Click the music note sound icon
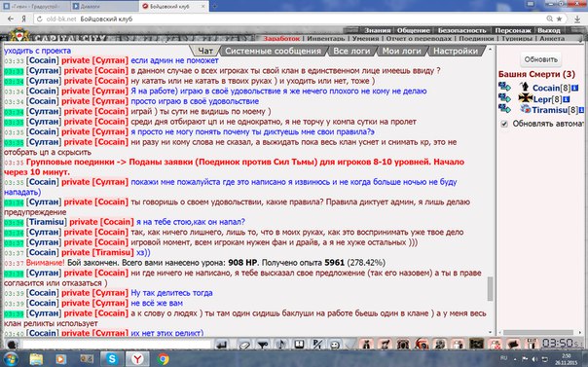Viewport: 588px width, 367px height. [281, 345]
